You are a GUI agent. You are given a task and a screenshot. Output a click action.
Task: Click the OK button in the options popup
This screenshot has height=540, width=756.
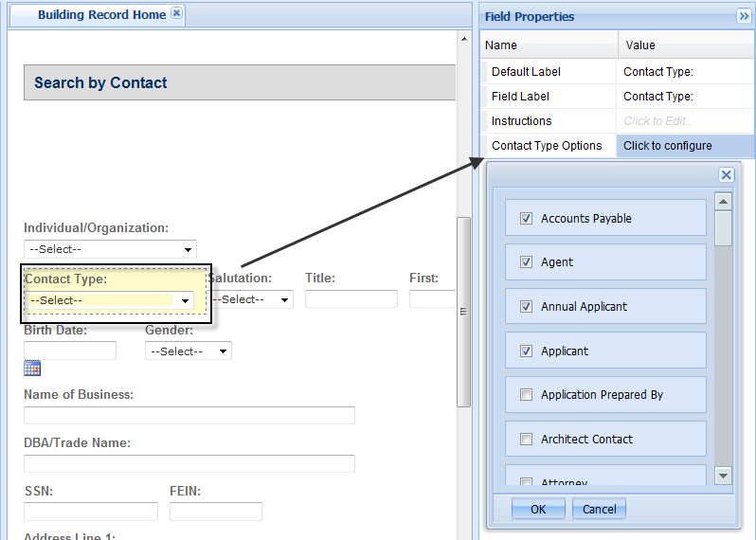(x=538, y=509)
